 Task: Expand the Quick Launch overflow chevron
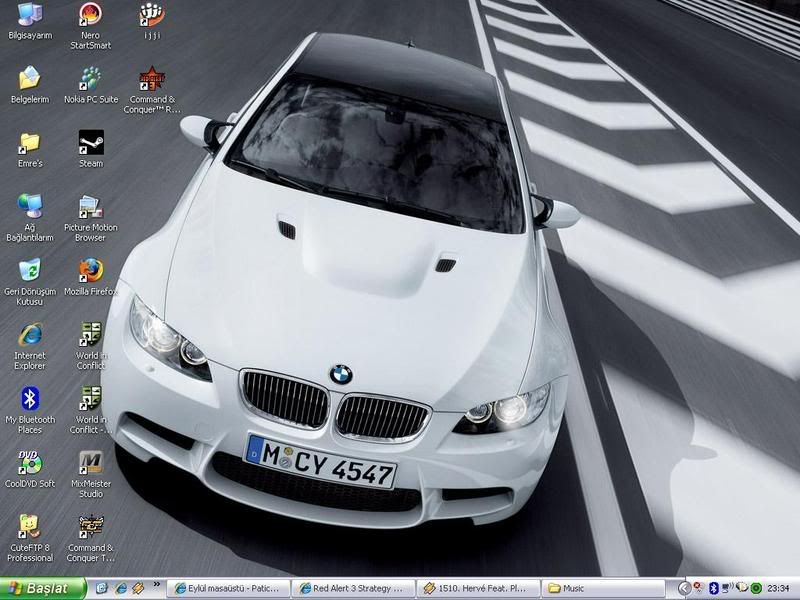coord(157,585)
